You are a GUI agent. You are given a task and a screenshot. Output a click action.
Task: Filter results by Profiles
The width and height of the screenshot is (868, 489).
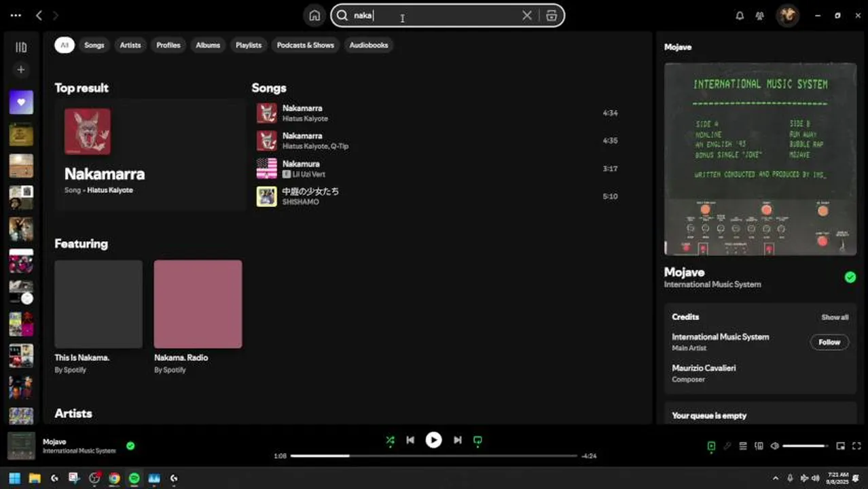(168, 46)
